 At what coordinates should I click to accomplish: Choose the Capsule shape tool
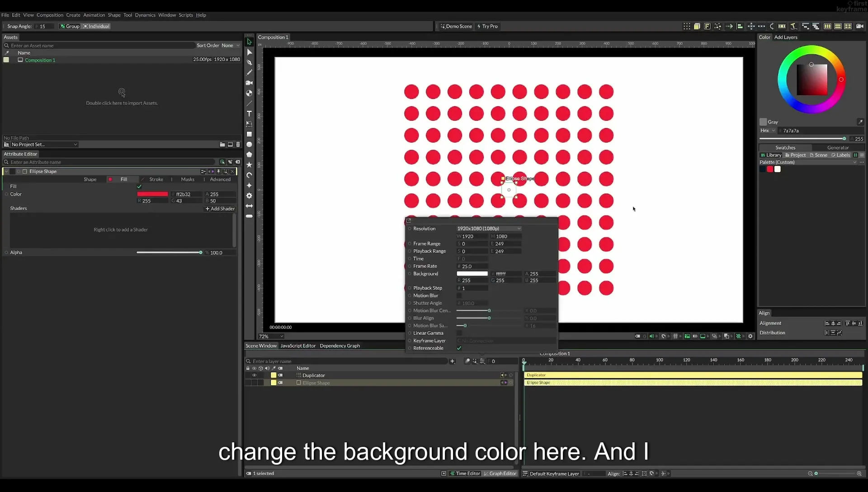pos(249,216)
